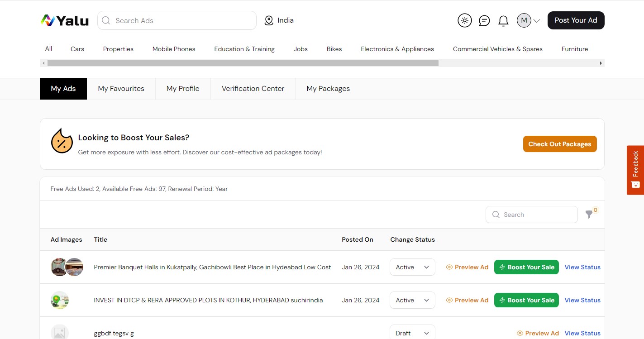
Task: Expand status dropdown for Premier Banquet Halls
Action: coord(412,267)
